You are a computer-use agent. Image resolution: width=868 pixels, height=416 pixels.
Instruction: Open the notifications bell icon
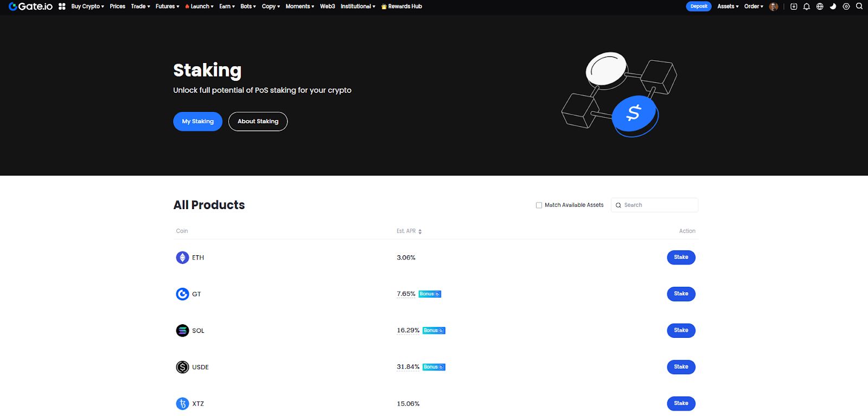(x=807, y=7)
